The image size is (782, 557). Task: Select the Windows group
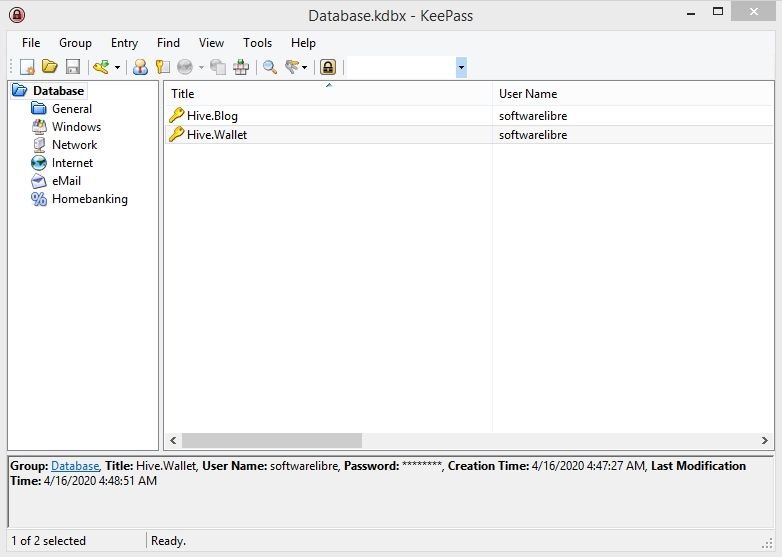point(76,127)
